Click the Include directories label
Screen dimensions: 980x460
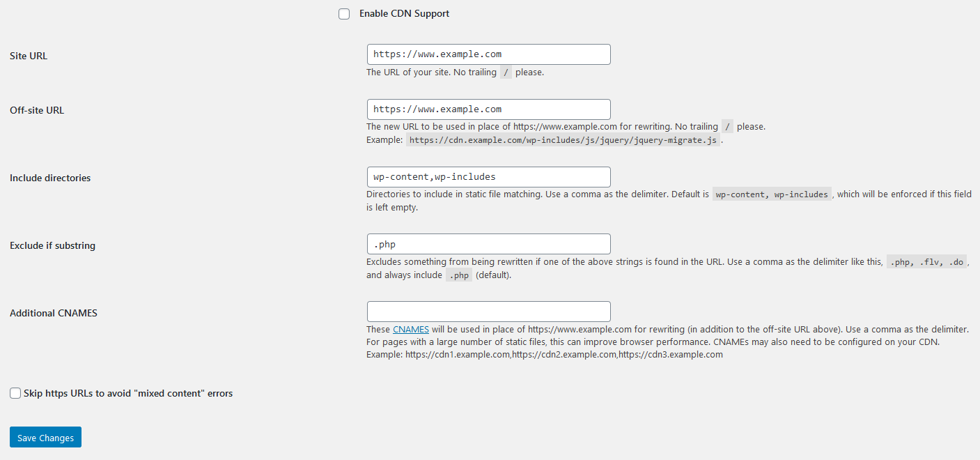point(50,178)
